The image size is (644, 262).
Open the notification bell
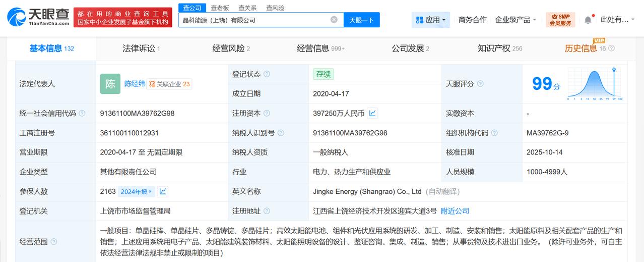(x=588, y=20)
